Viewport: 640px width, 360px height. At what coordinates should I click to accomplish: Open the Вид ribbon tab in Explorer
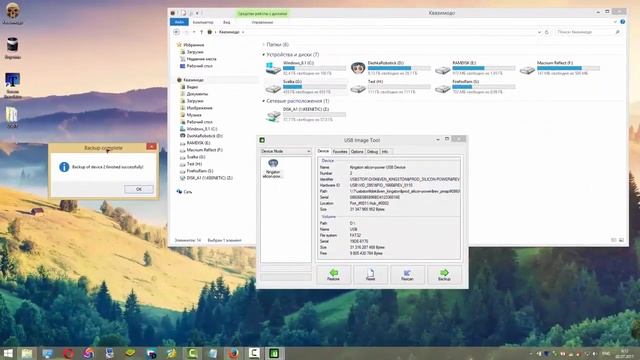pyautogui.click(x=227, y=22)
